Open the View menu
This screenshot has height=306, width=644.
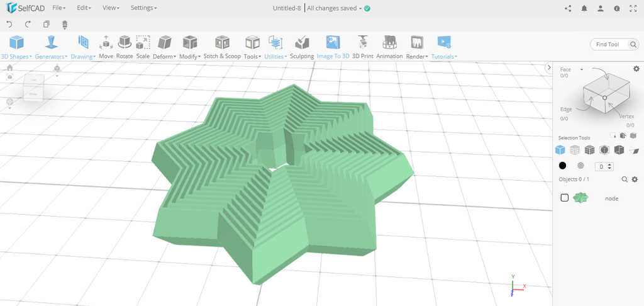111,8
